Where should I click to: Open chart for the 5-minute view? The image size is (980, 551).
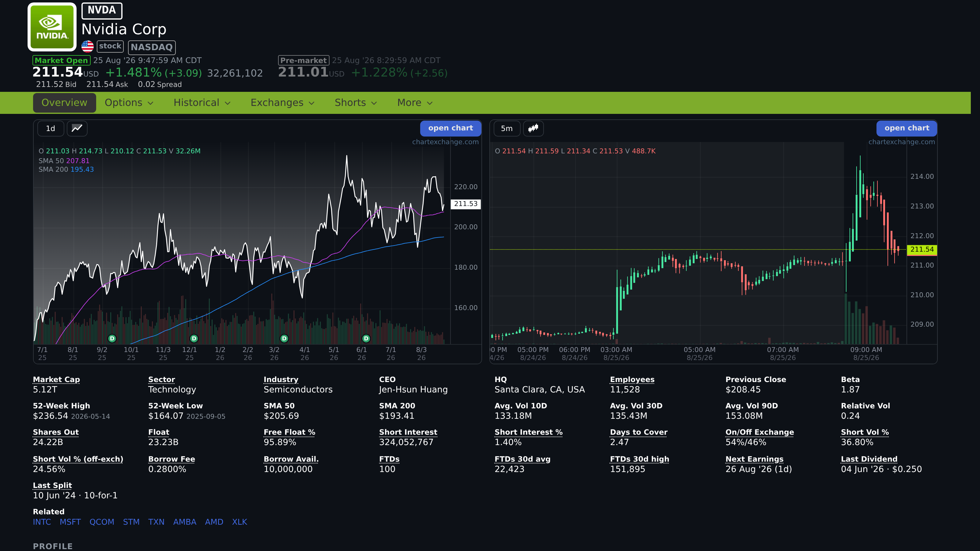[x=907, y=128]
